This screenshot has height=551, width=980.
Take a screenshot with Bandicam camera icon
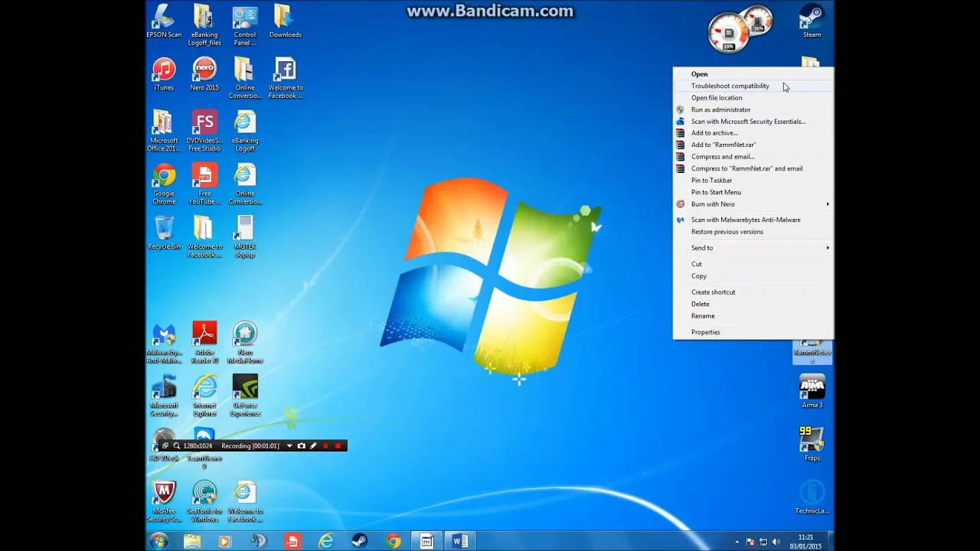point(301,445)
